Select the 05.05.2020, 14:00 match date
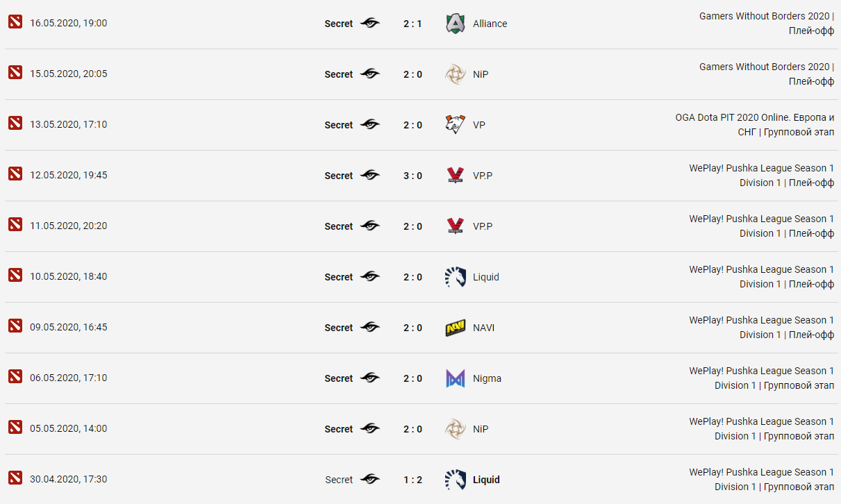 click(69, 428)
